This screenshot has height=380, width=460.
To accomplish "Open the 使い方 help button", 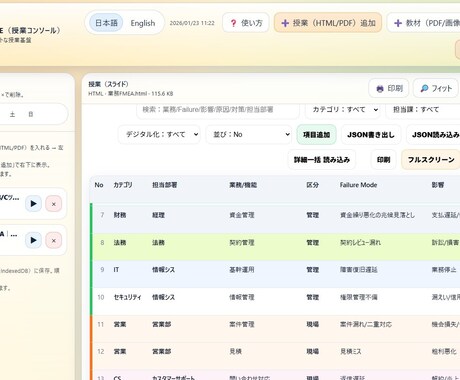I will (246, 23).
